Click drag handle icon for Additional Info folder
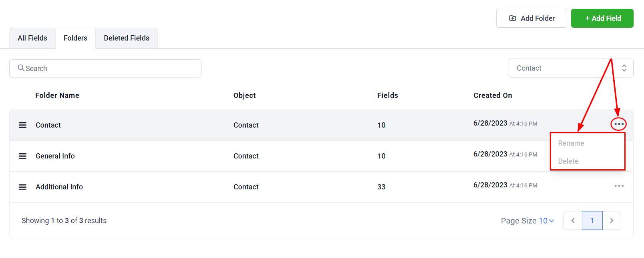The width and height of the screenshot is (644, 258). click(23, 187)
